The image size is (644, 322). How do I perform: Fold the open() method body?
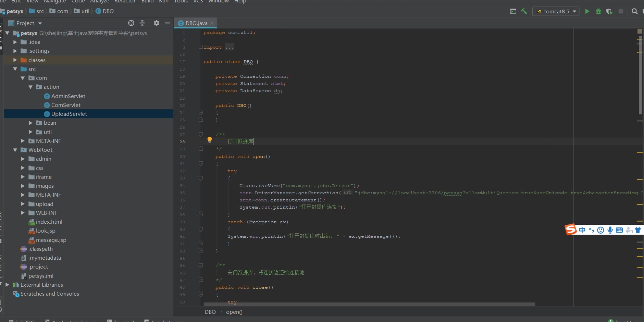click(201, 164)
